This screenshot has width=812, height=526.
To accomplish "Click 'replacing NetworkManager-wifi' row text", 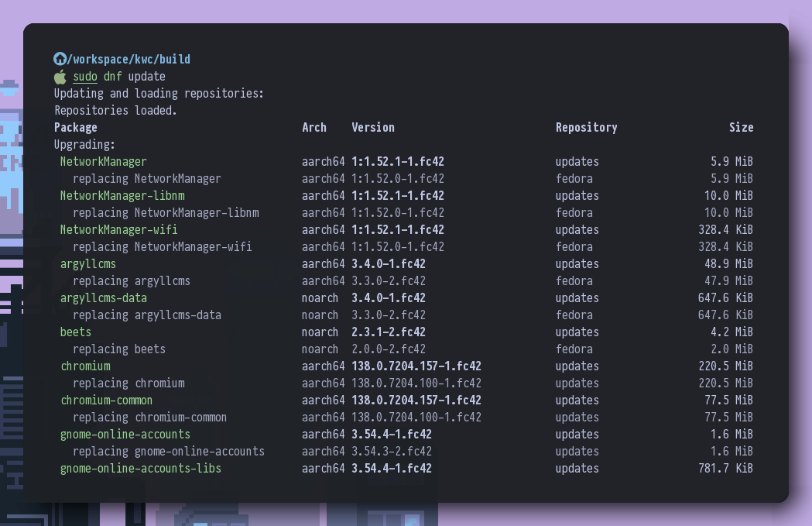I will (162, 246).
